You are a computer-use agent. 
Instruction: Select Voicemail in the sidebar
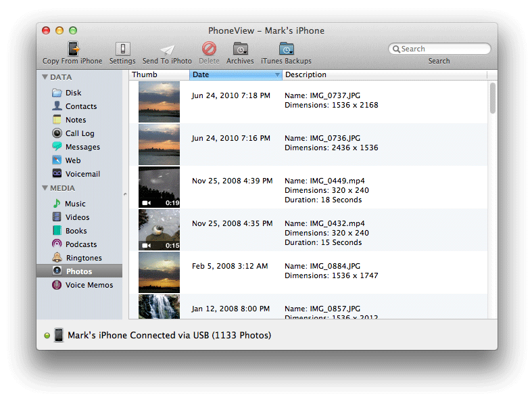point(82,174)
